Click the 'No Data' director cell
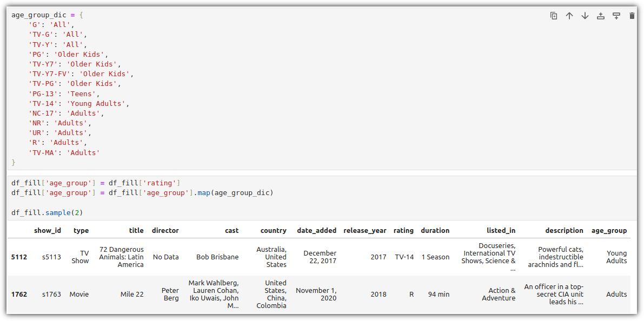 (166, 257)
